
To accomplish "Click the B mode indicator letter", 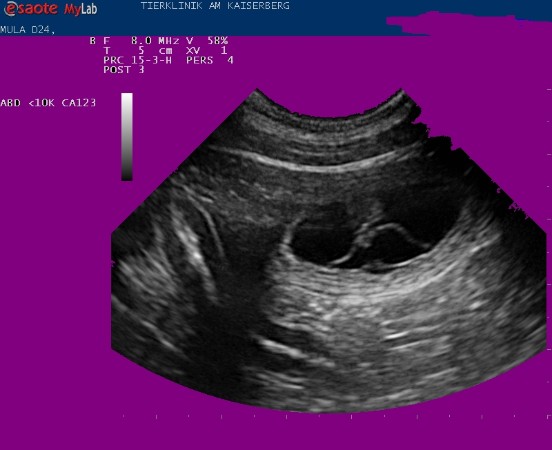I will tap(93, 40).
